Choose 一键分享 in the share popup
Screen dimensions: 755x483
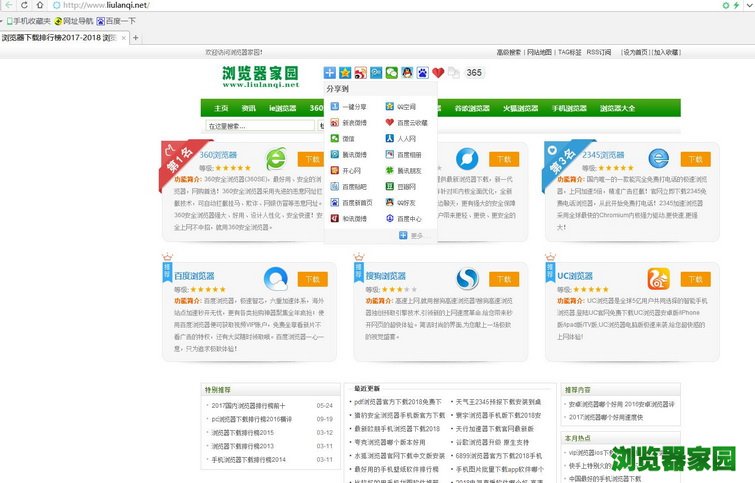pos(349,107)
